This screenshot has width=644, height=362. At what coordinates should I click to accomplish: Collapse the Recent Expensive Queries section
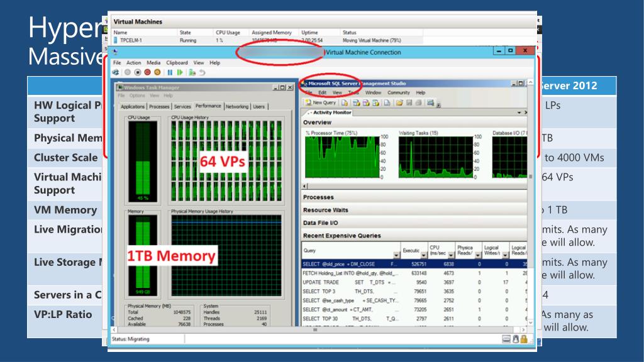414,236
